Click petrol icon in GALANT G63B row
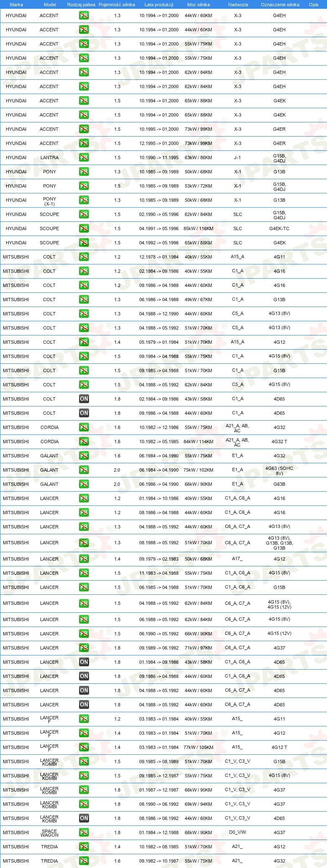The width and height of the screenshot is (327, 868). pyautogui.click(x=84, y=484)
